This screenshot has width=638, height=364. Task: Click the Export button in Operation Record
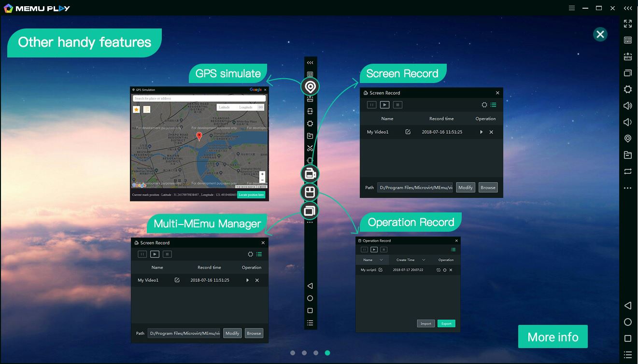(x=446, y=323)
